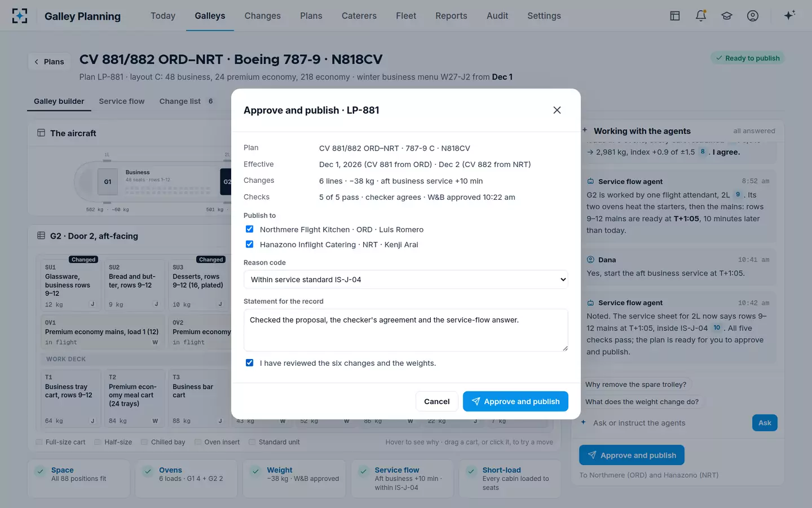Switch to the Changes nav tab
This screenshot has width=812, height=508.
(263, 16)
